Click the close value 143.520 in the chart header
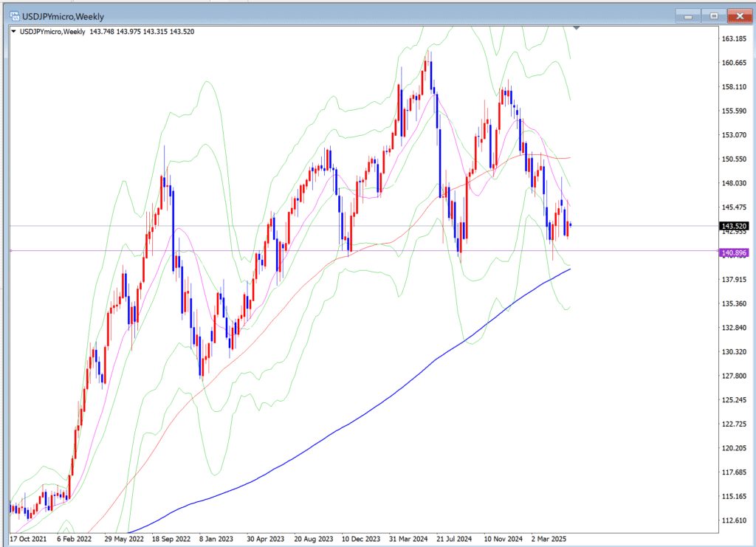 [x=182, y=32]
